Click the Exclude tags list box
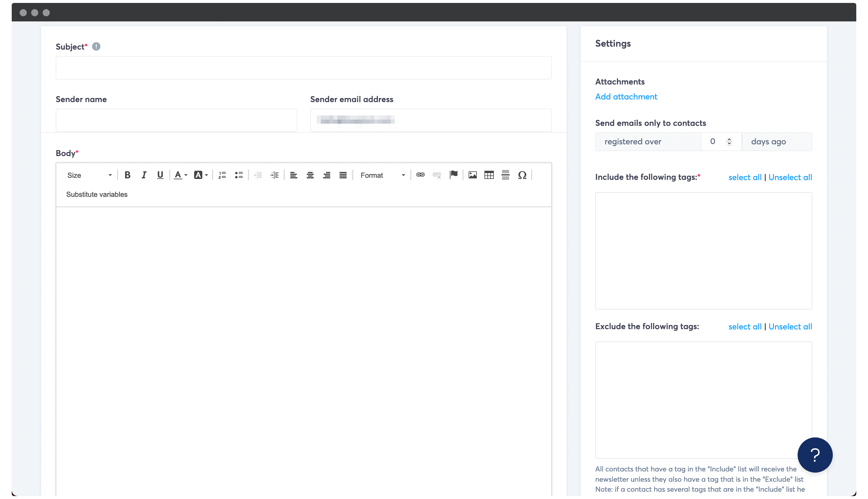Viewport: 868px width, 499px height. coord(703,400)
